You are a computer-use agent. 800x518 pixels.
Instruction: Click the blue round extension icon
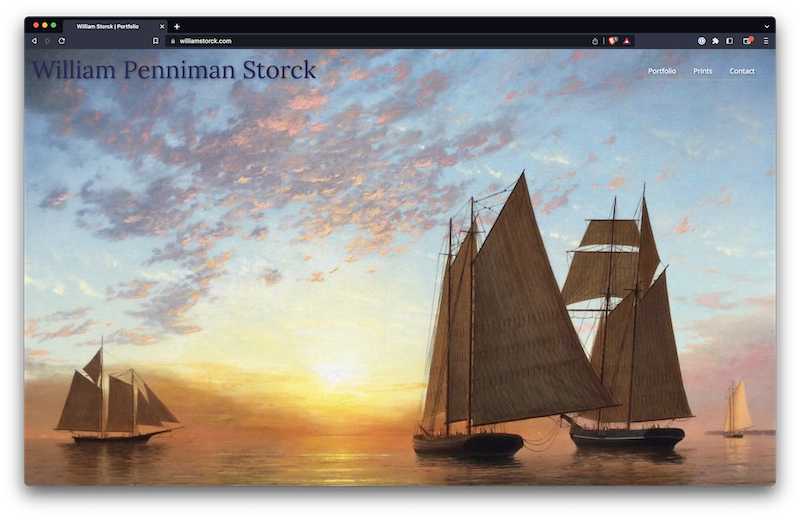coord(702,41)
